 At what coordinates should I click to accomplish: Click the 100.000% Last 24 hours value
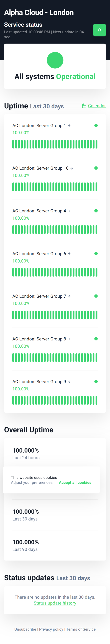point(26,451)
